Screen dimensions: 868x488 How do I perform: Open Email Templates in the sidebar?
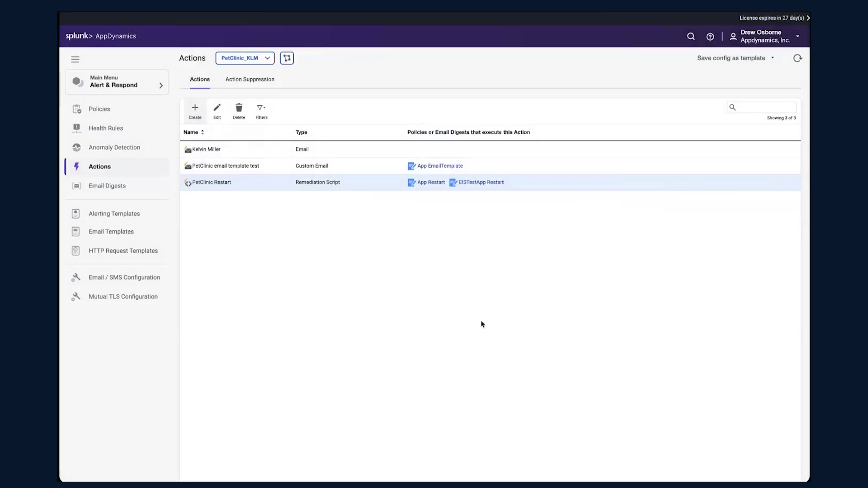coord(111,232)
